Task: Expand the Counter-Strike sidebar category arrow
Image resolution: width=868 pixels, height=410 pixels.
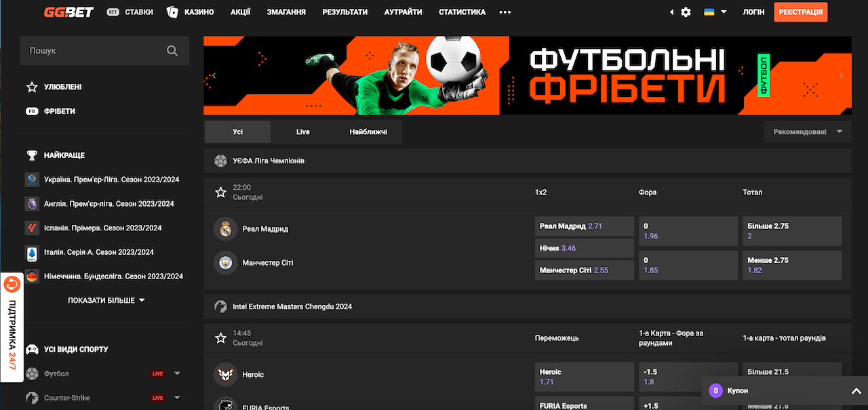Action: 177,398
